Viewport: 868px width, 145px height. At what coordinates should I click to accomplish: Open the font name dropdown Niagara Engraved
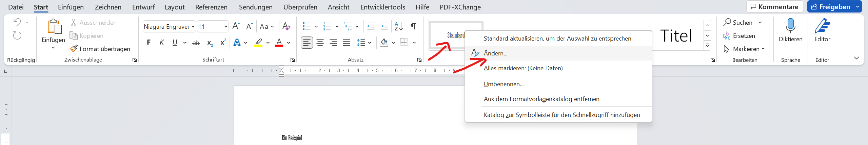[x=193, y=26]
